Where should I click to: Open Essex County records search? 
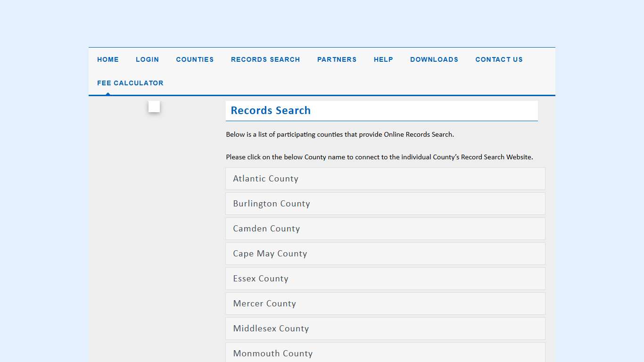click(261, 279)
